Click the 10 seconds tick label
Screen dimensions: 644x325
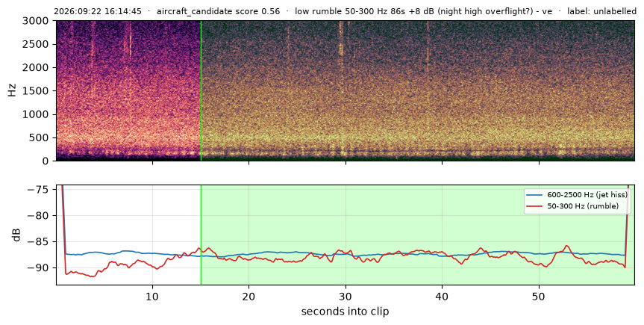152,296
